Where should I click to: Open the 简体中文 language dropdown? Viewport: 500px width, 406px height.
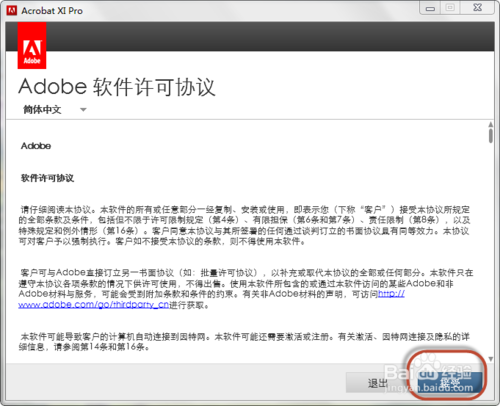55,109
